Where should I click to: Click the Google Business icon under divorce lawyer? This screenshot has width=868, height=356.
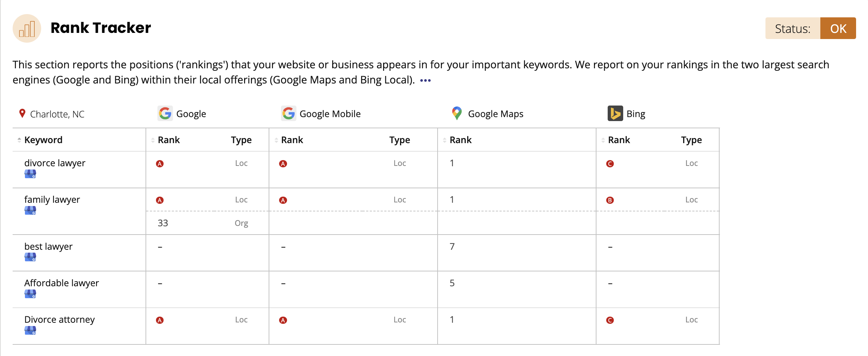tap(30, 174)
